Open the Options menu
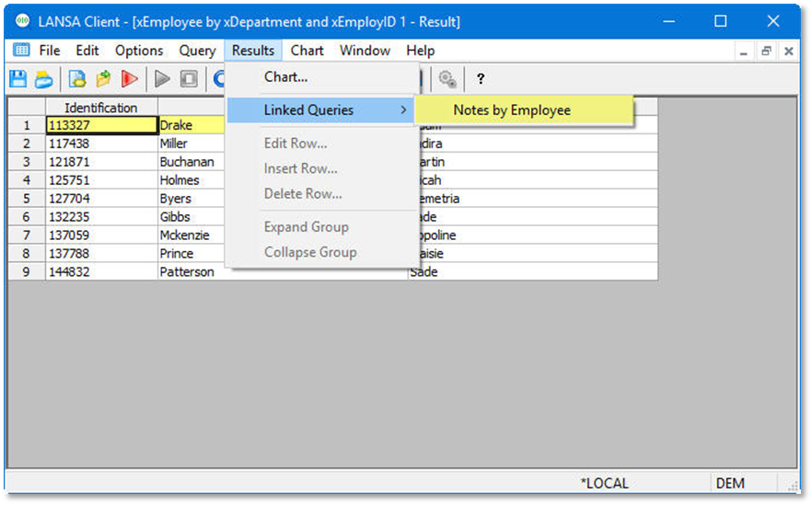This screenshot has height=505, width=812. point(139,51)
